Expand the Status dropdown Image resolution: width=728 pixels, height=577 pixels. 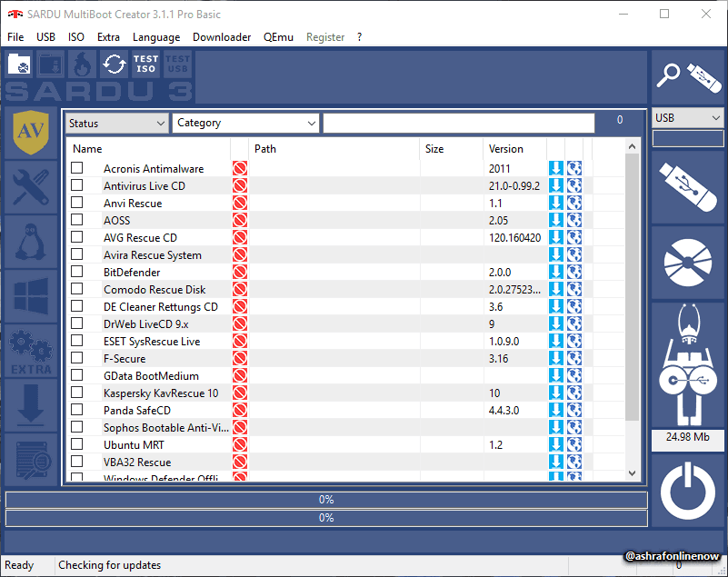tap(116, 124)
